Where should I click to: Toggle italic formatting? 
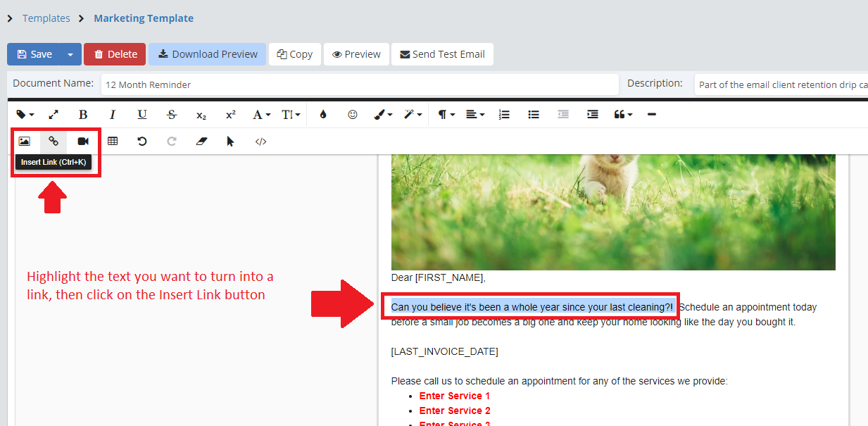112,115
